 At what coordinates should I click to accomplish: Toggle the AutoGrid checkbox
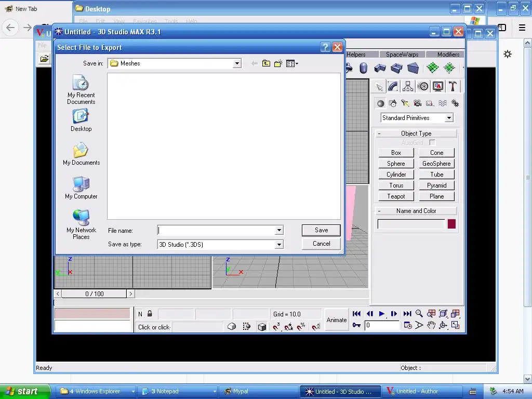point(432,142)
